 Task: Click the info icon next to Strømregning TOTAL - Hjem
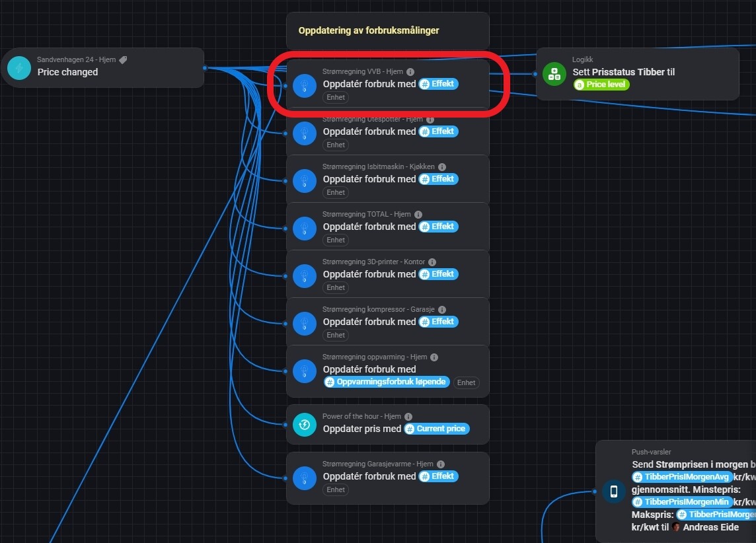[x=418, y=215]
